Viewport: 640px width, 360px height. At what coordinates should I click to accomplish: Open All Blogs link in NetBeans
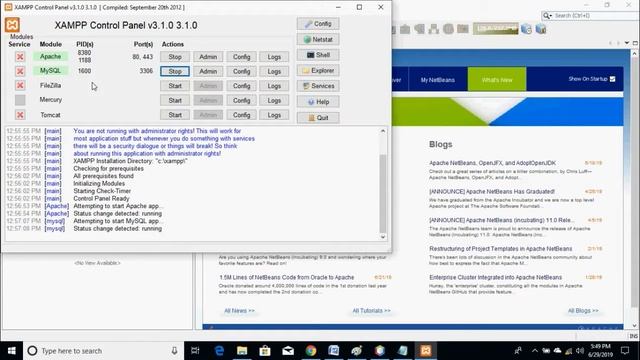pyautogui.click(x=583, y=311)
